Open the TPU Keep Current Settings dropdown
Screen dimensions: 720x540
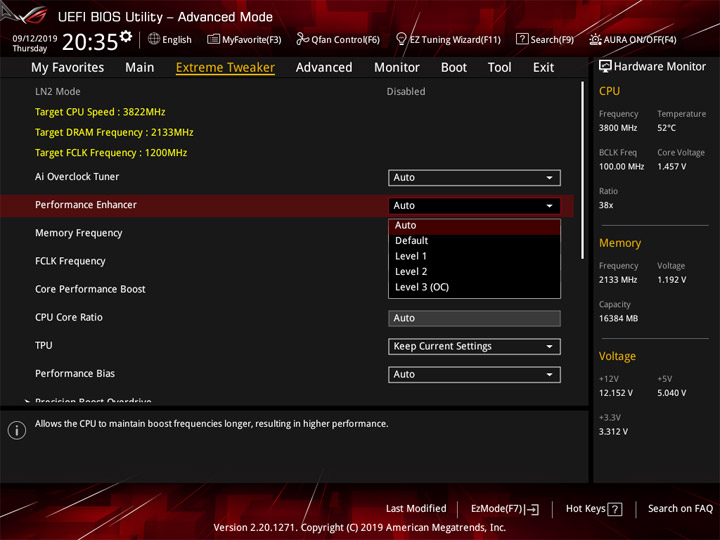click(x=474, y=347)
